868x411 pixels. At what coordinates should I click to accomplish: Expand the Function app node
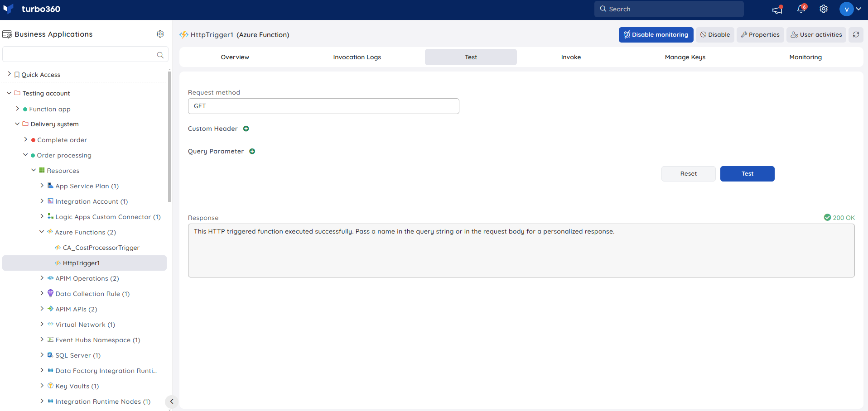pos(17,109)
